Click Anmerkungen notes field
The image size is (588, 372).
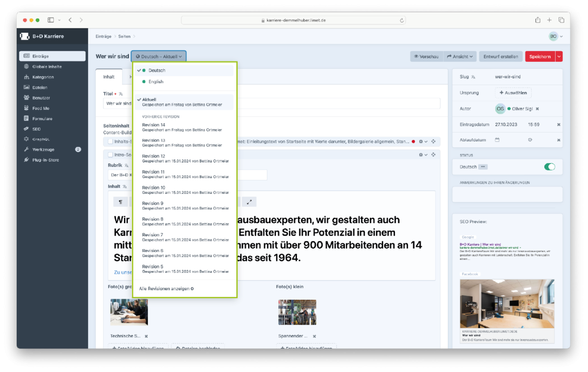[507, 194]
